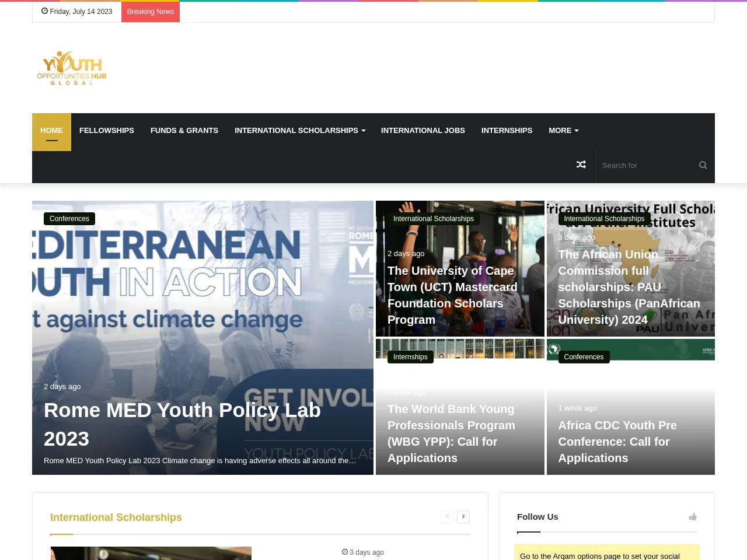Viewport: 747px width, 560px height.
Task: Click the Internships tag on World Bank article
Action: click(x=410, y=357)
